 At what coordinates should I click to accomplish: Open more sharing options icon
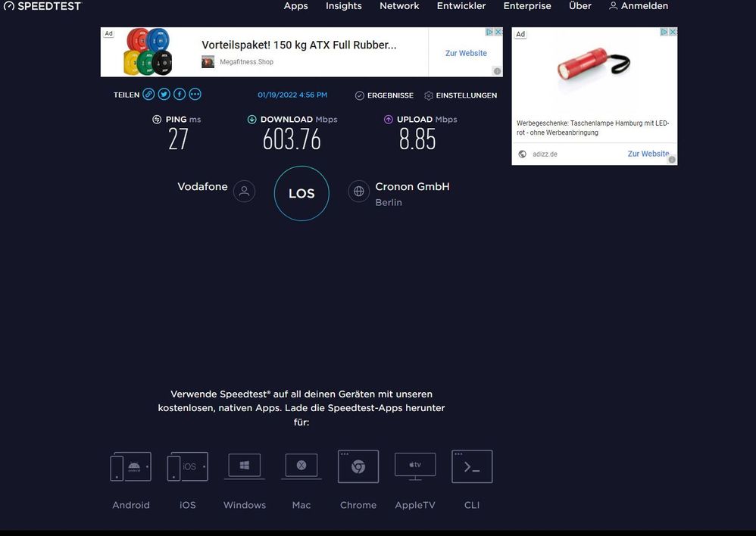pos(195,95)
